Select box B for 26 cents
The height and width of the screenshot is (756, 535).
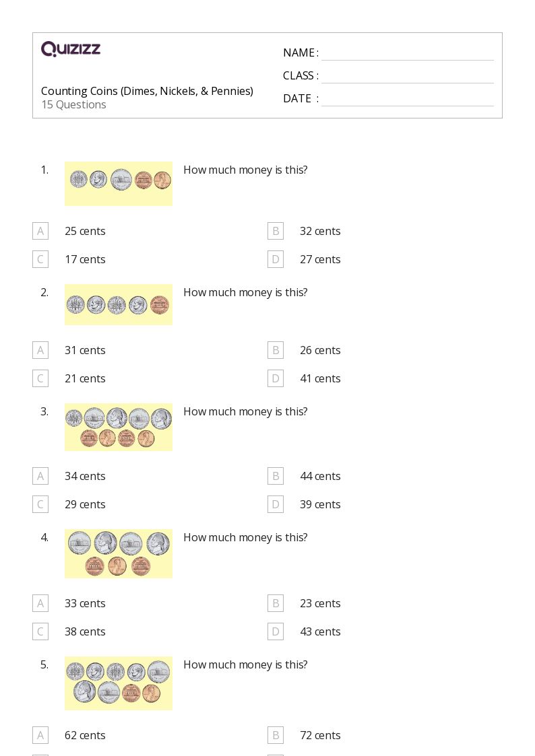(x=276, y=350)
